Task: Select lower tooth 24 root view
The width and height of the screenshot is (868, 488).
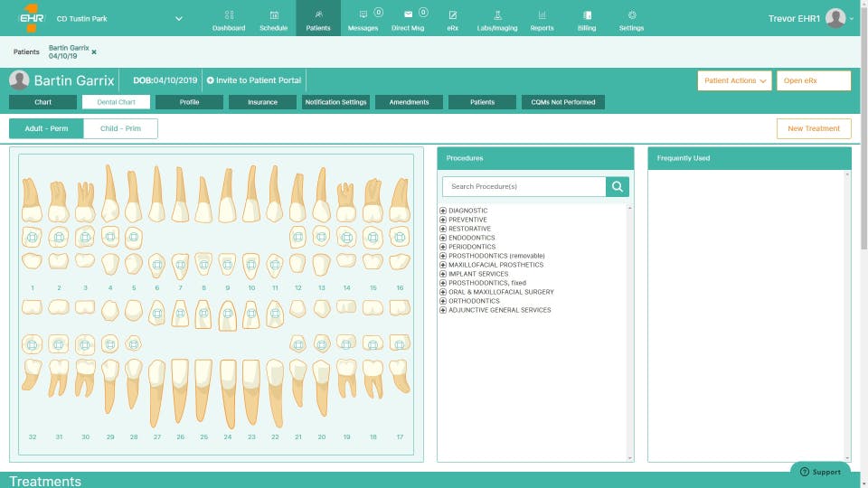Action: [228, 394]
